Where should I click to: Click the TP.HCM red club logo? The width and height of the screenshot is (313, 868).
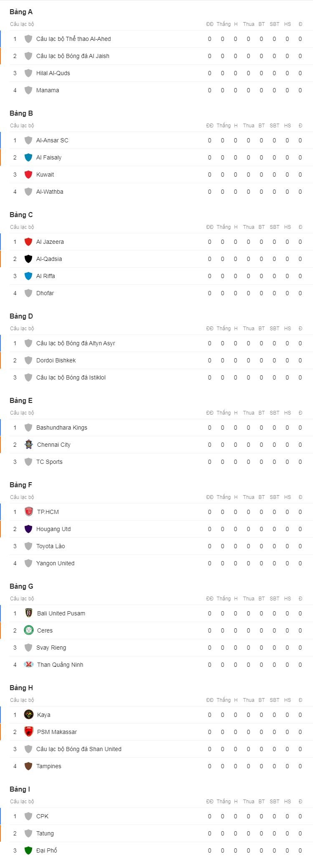pos(29,511)
